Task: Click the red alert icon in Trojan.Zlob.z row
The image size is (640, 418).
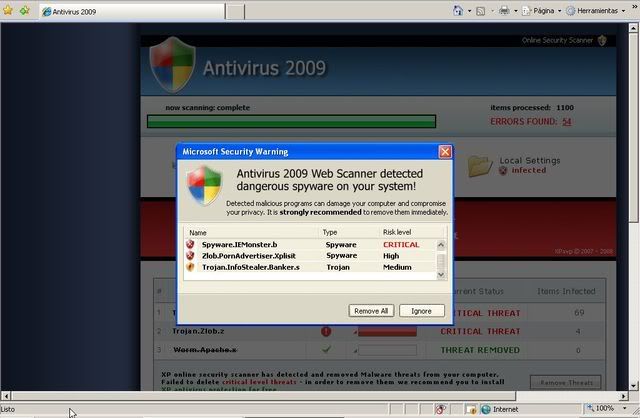Action: tap(326, 331)
